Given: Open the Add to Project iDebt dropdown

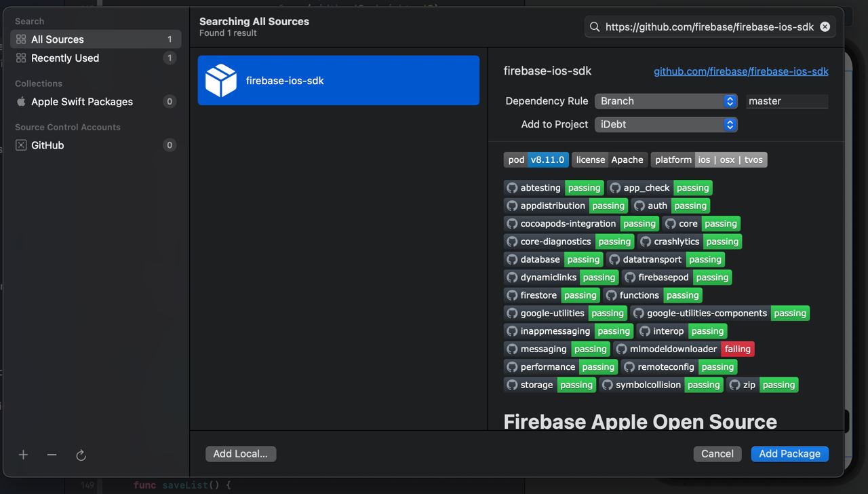Looking at the screenshot, I should (666, 124).
